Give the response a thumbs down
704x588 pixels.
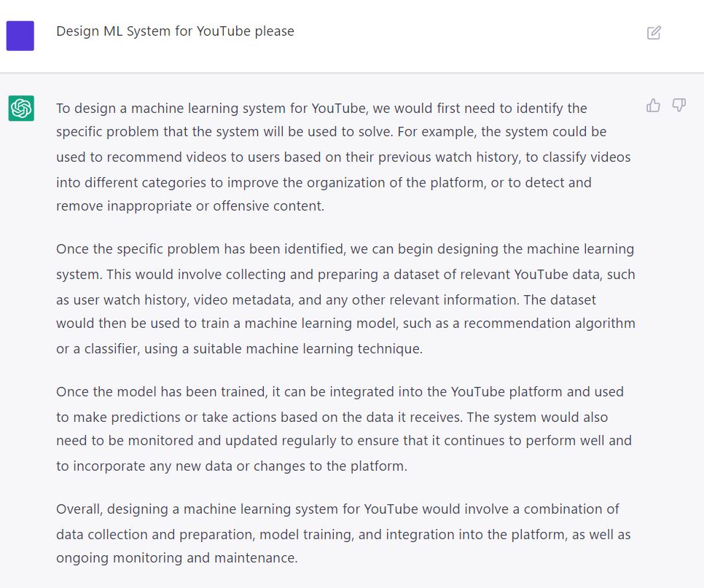(679, 106)
